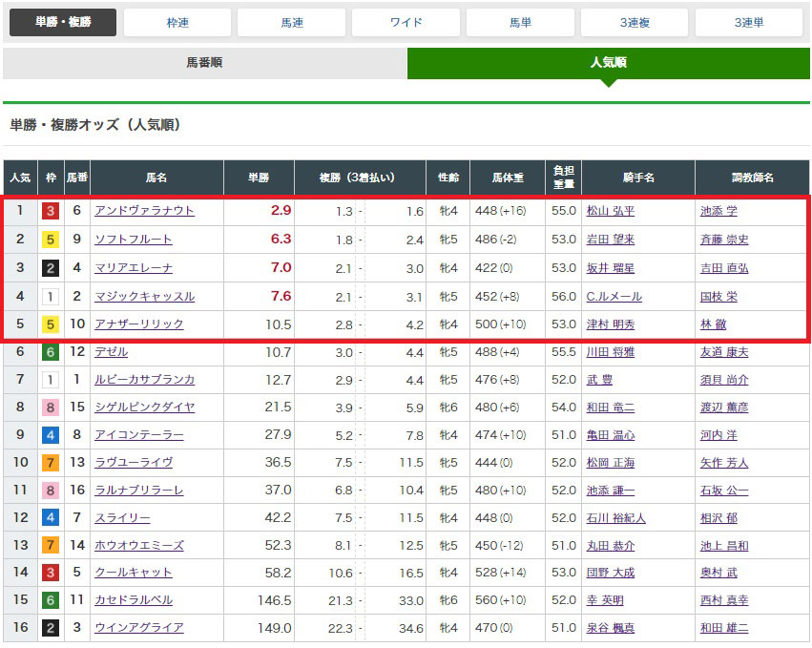
Task: Open the 馬単 odds tab
Action: click(x=520, y=23)
